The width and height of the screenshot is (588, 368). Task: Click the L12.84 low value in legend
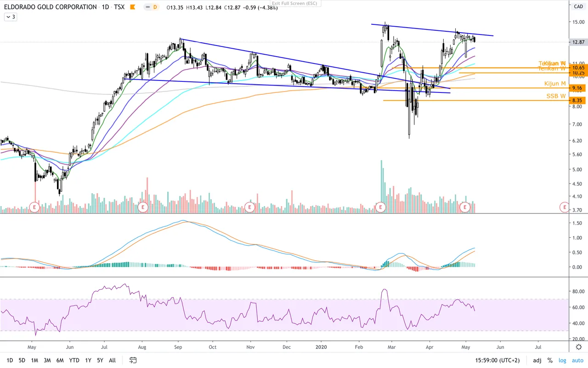214,7
